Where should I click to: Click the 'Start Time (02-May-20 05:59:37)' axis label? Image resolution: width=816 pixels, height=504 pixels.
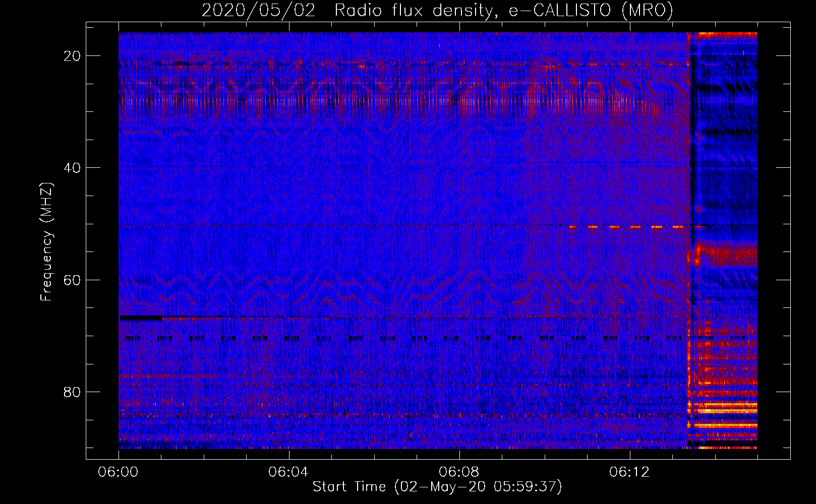pyautogui.click(x=437, y=487)
